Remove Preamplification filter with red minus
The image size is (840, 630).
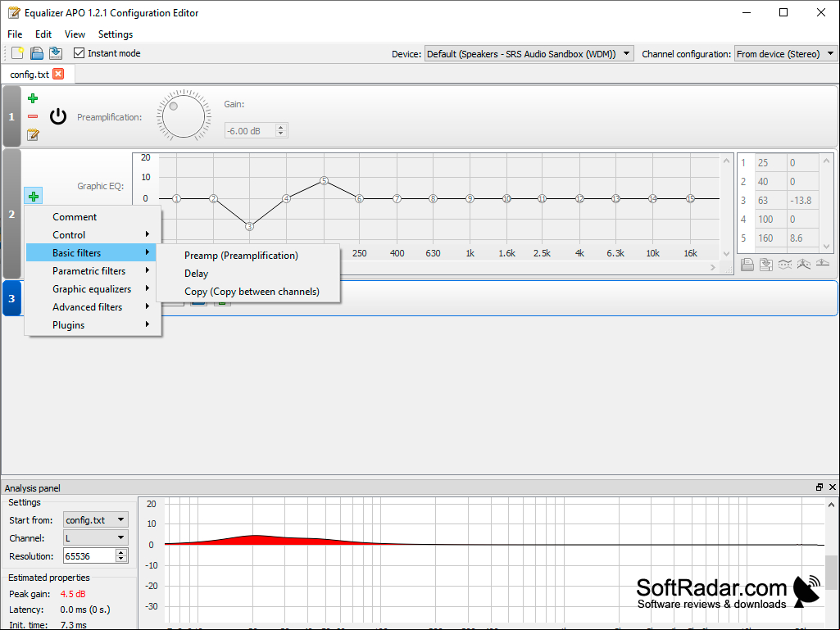click(x=33, y=116)
